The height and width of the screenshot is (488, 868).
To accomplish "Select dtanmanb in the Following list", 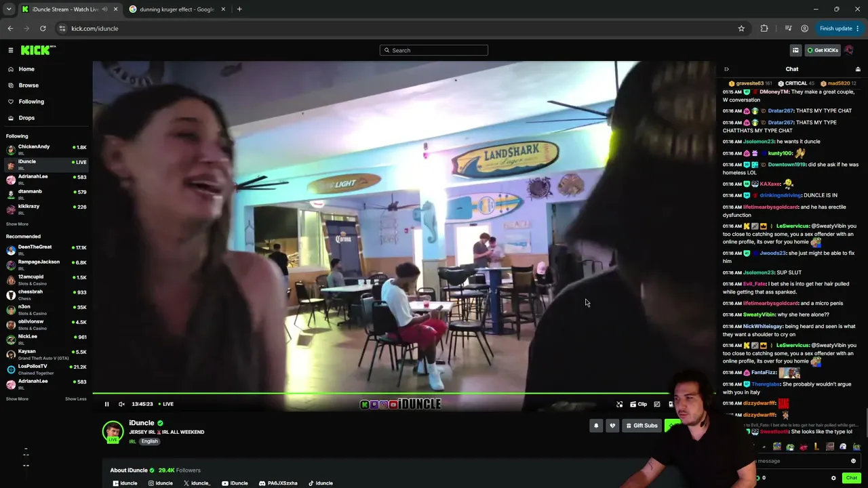I will tap(46, 195).
